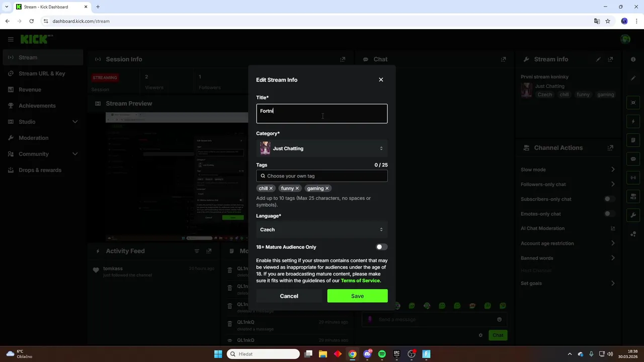This screenshot has width=644, height=362.
Task: Open a new browser tab
Action: point(98,7)
